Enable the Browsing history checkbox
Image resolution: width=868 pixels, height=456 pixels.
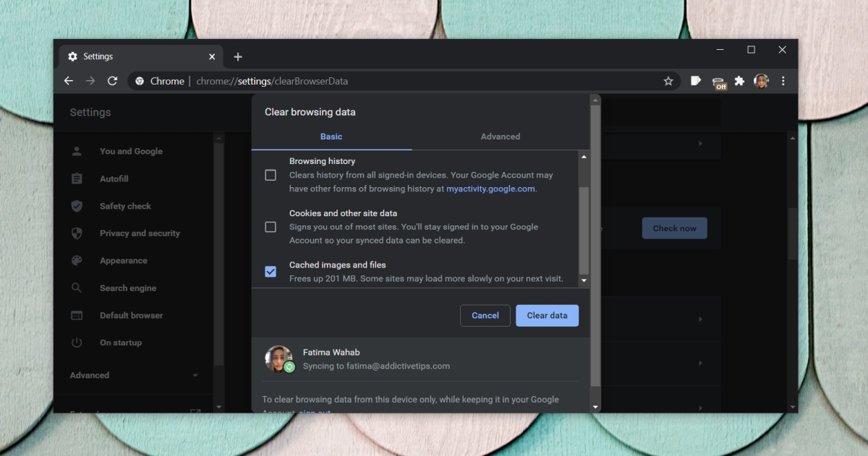271,175
